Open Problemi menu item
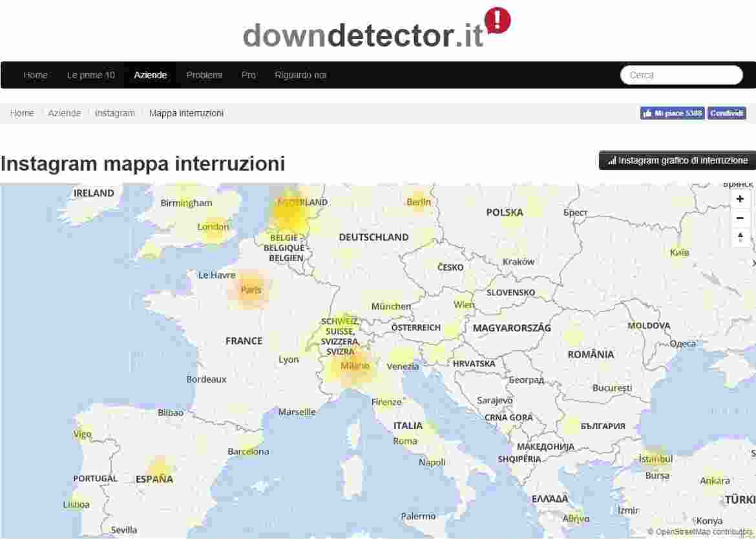The image size is (756, 539). (x=204, y=75)
